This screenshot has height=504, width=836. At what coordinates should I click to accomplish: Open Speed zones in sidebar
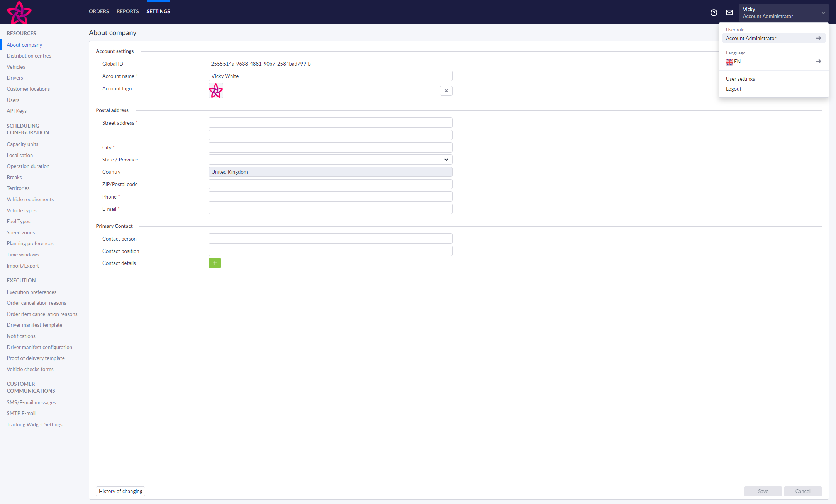click(x=20, y=232)
